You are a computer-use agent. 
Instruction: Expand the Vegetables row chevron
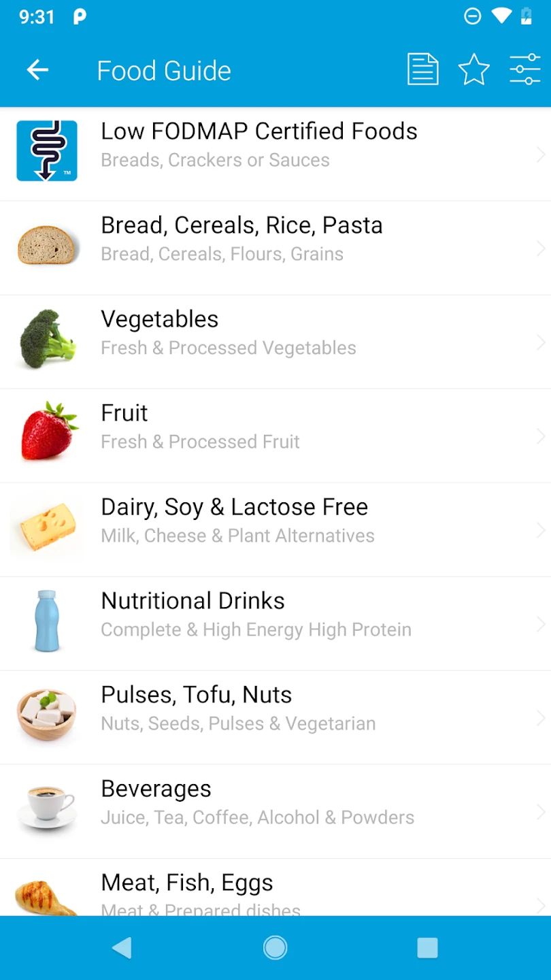click(x=541, y=343)
